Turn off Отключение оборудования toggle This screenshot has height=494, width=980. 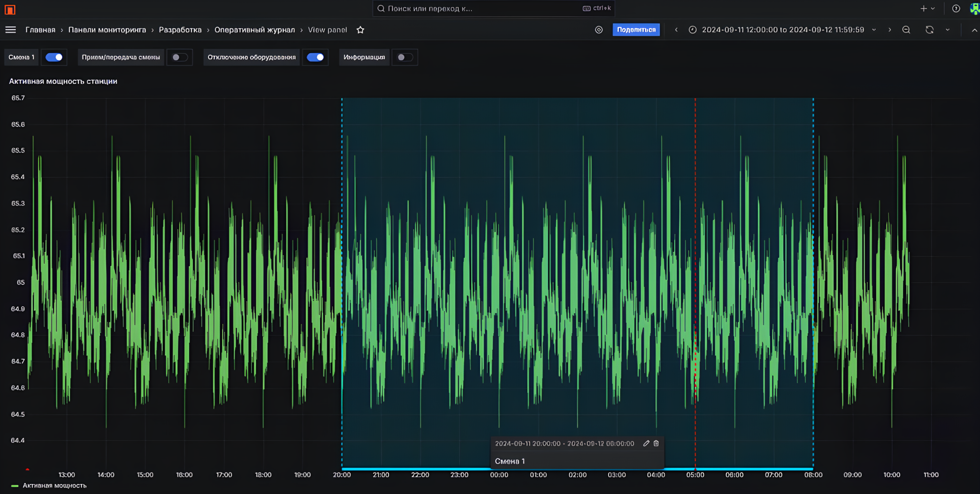(x=315, y=57)
